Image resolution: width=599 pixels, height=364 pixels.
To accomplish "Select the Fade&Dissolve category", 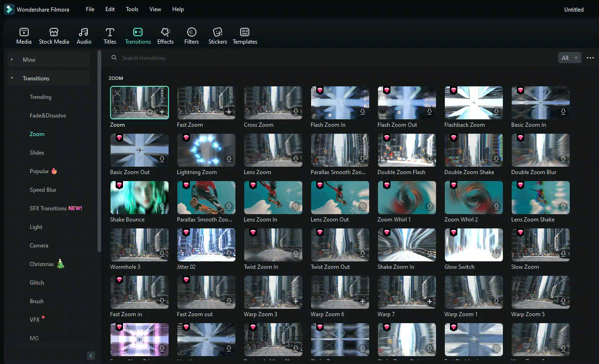I will 48,116.
